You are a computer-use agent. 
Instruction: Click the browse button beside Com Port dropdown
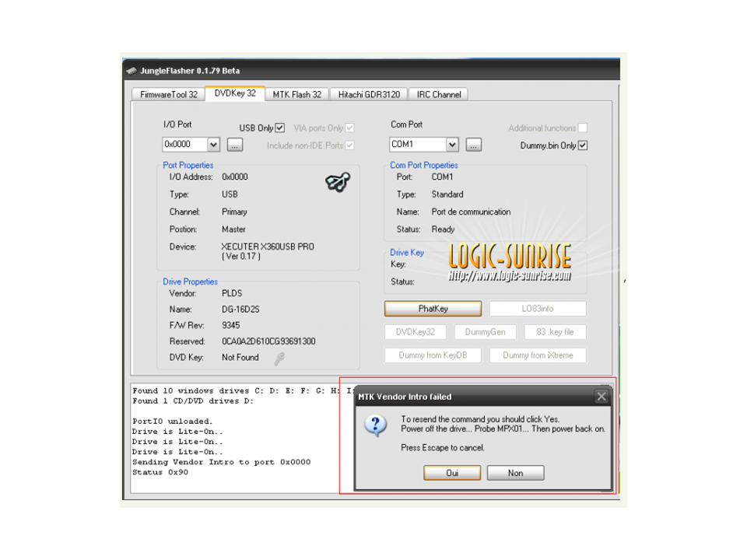474,145
